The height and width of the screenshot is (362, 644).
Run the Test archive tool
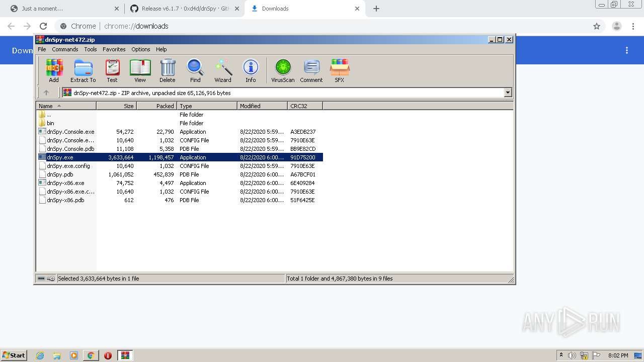[x=112, y=70]
